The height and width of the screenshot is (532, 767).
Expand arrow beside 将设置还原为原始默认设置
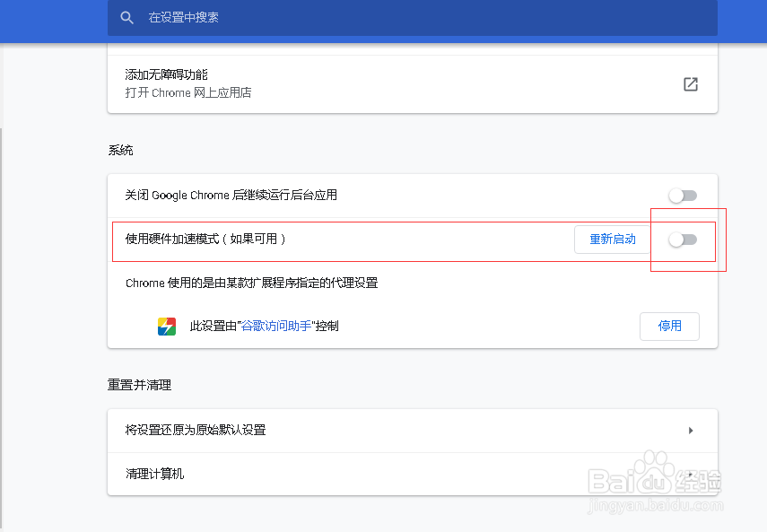691,431
